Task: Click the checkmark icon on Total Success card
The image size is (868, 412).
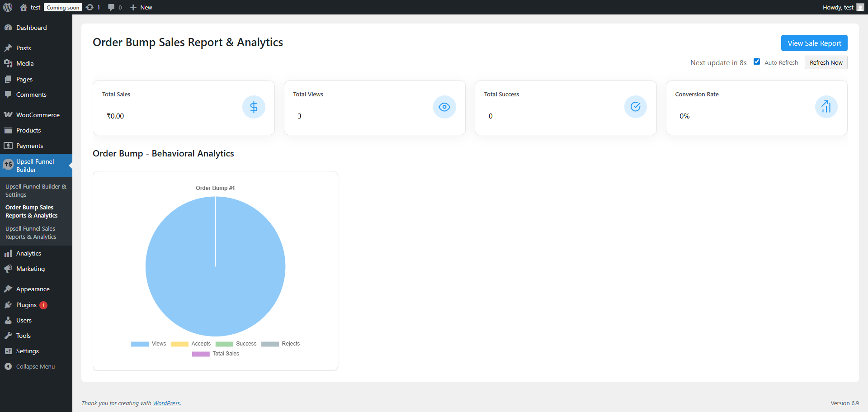Action: click(x=635, y=107)
